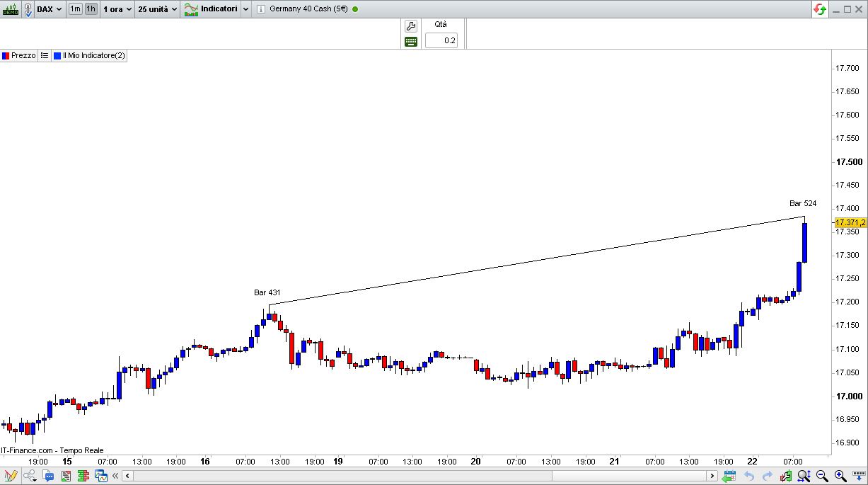Viewport: 868px width, 485px height.
Task: Click the 17.500 price axis label
Action: point(848,161)
